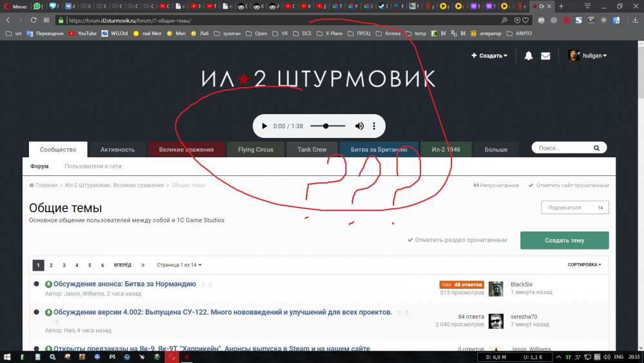Open the Flying Circus tab
This screenshot has width=644, height=363.
coord(256,150)
